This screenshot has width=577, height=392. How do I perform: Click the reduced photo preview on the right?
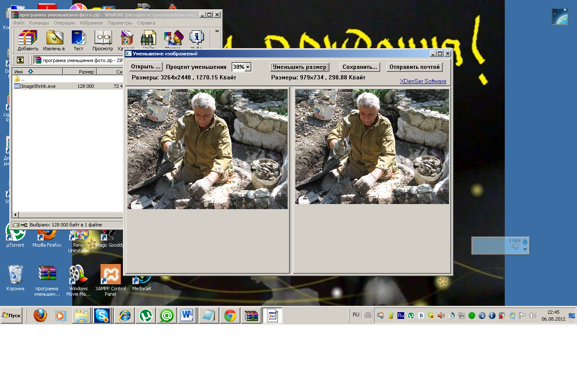(x=372, y=147)
